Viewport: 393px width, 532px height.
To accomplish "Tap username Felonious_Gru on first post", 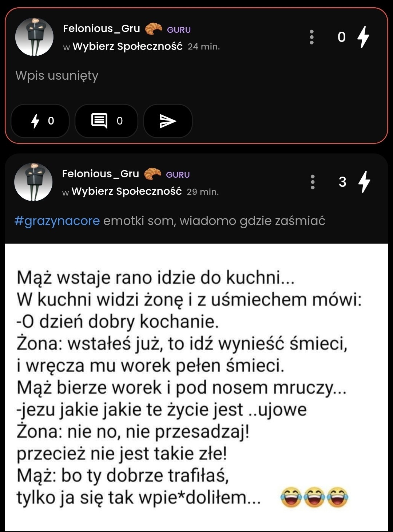I will pyautogui.click(x=101, y=28).
